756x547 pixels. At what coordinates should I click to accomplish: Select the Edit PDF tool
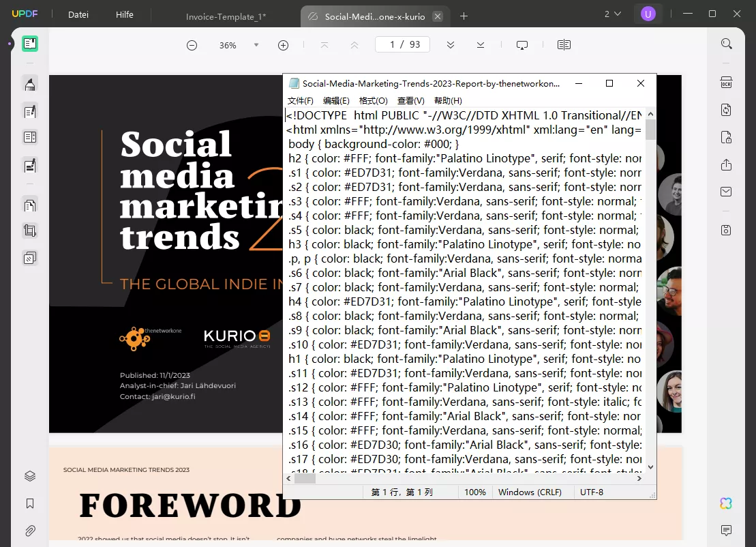pos(30,111)
